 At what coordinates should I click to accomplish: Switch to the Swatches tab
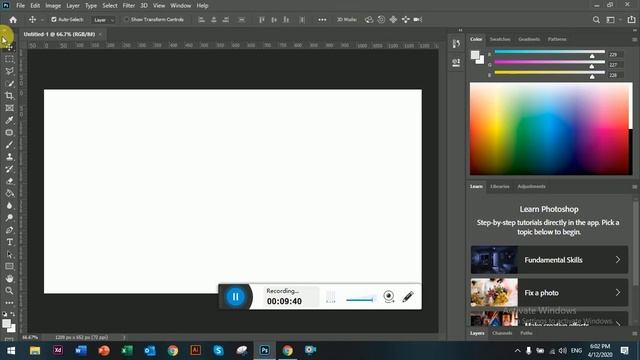500,39
